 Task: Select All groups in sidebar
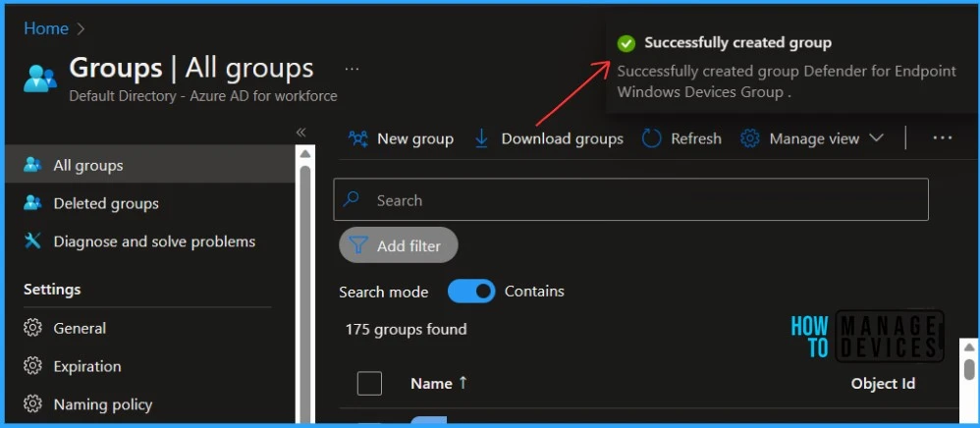pos(150,165)
